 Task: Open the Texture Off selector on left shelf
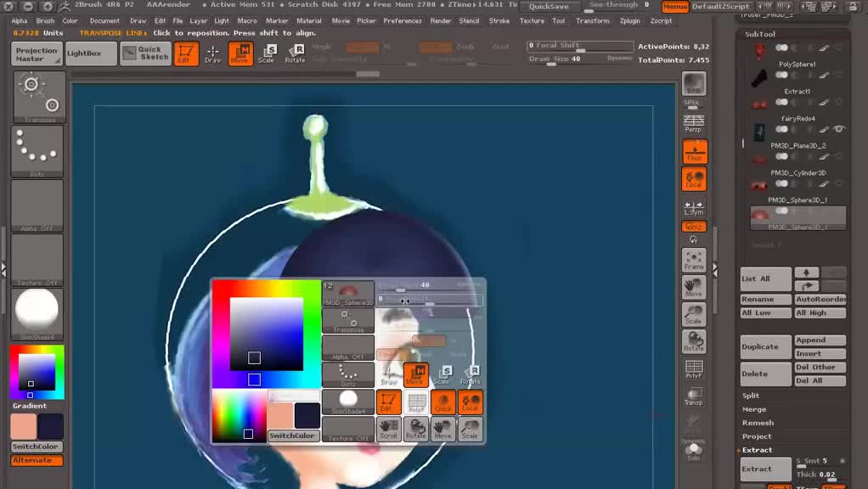(x=37, y=260)
